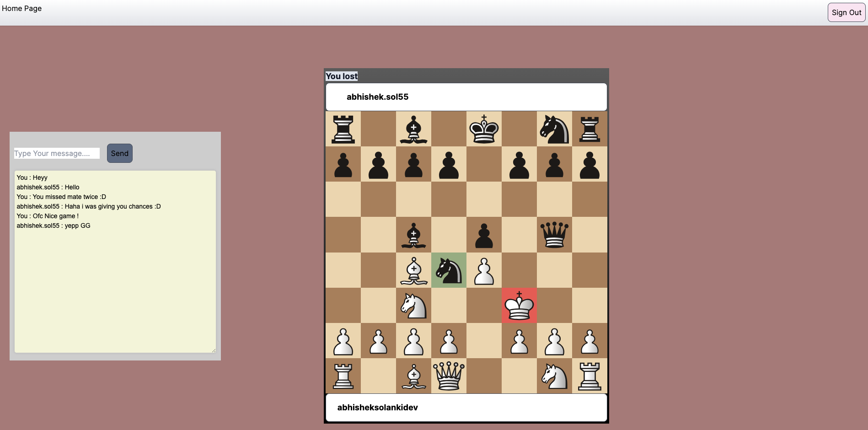Select the black queen on g5
Viewport: 868px width, 430px height.
click(x=554, y=235)
